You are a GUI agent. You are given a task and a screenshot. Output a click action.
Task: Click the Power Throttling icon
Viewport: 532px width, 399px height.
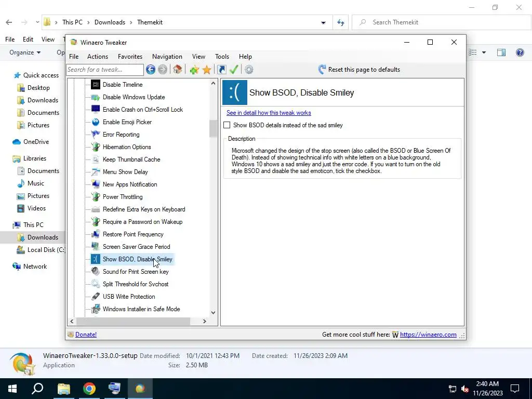pos(96,197)
